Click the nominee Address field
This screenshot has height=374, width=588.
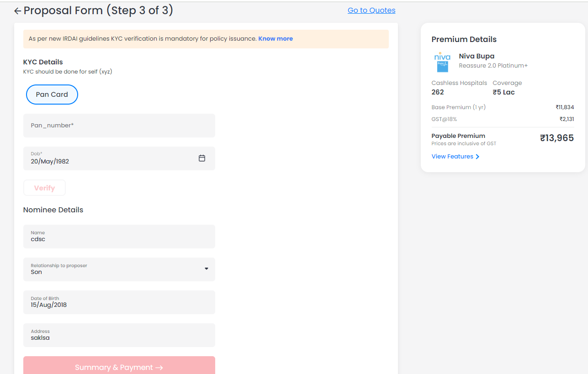[119, 335]
